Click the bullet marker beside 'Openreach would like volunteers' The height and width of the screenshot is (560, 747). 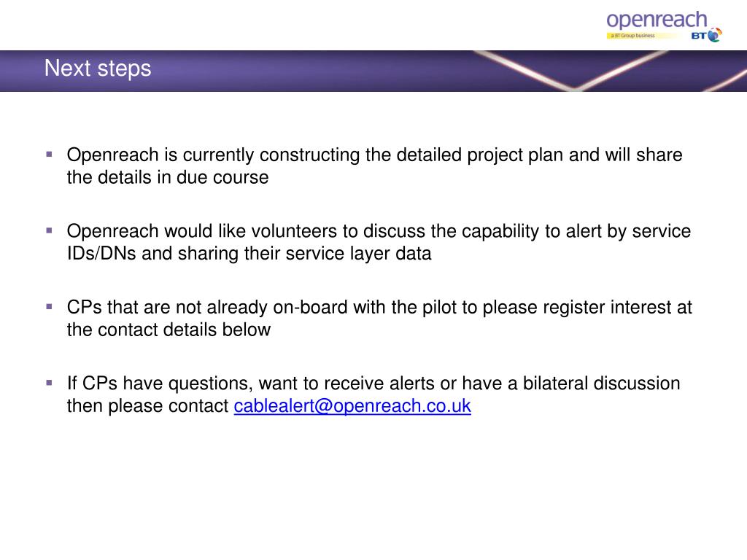(x=49, y=230)
